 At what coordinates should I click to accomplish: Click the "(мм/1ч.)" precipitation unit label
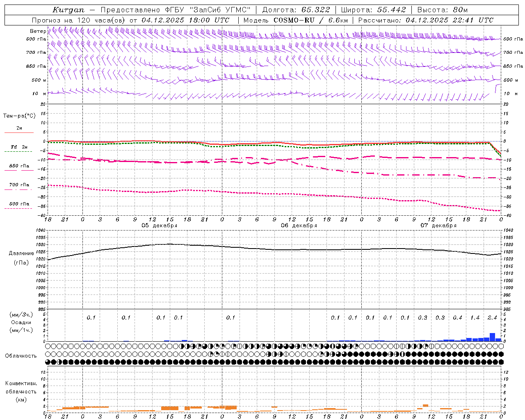tap(21, 330)
